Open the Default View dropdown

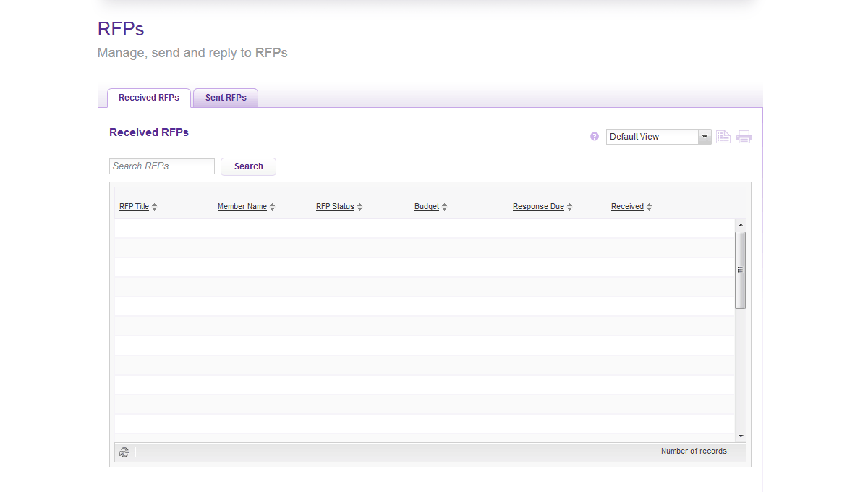click(658, 137)
